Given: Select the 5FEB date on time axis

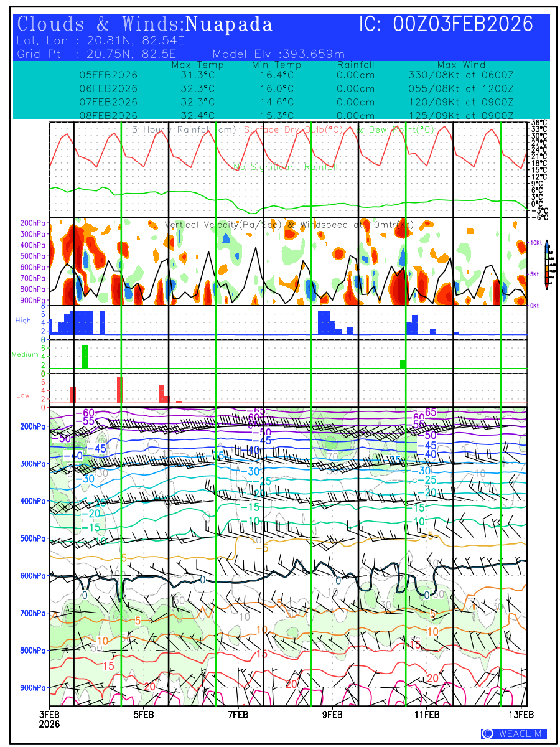Looking at the screenshot, I should coord(144,715).
